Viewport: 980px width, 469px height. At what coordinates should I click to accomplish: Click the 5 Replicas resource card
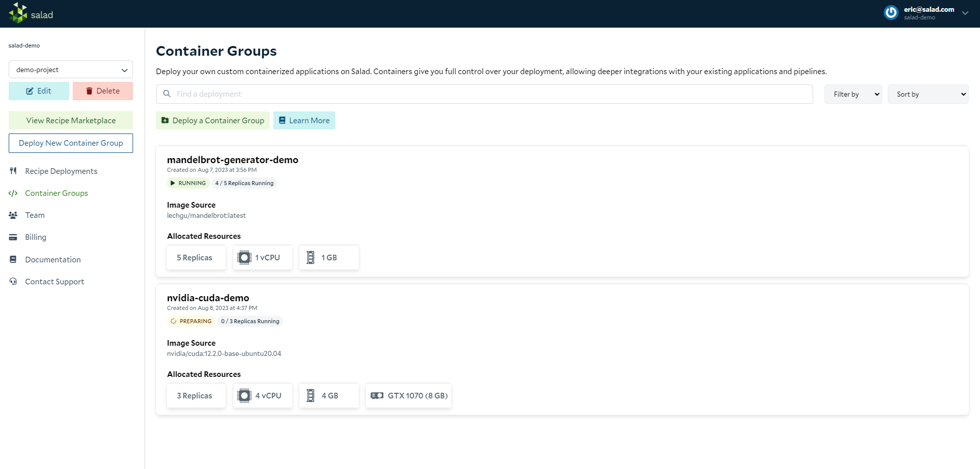(196, 258)
